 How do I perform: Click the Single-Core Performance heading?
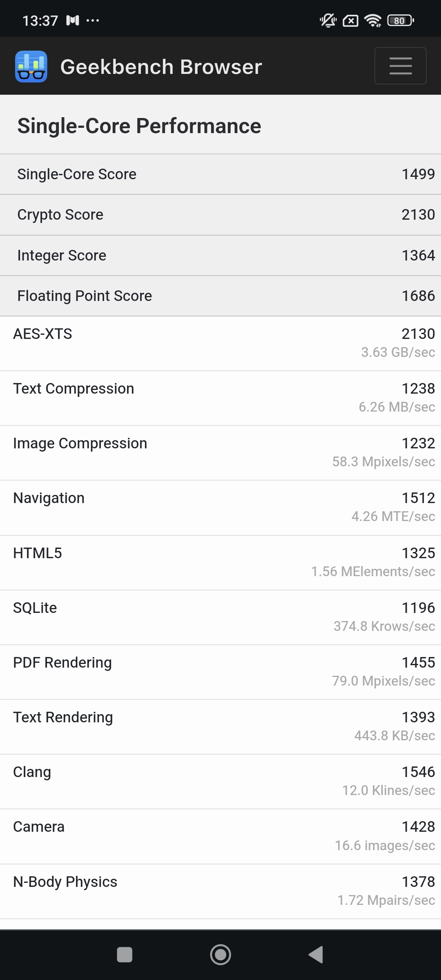click(139, 126)
